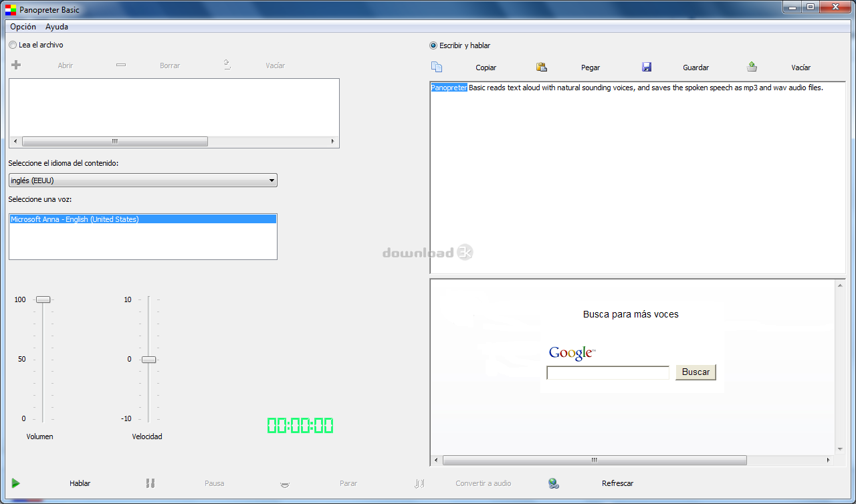Click the Pegar button label

(591, 68)
